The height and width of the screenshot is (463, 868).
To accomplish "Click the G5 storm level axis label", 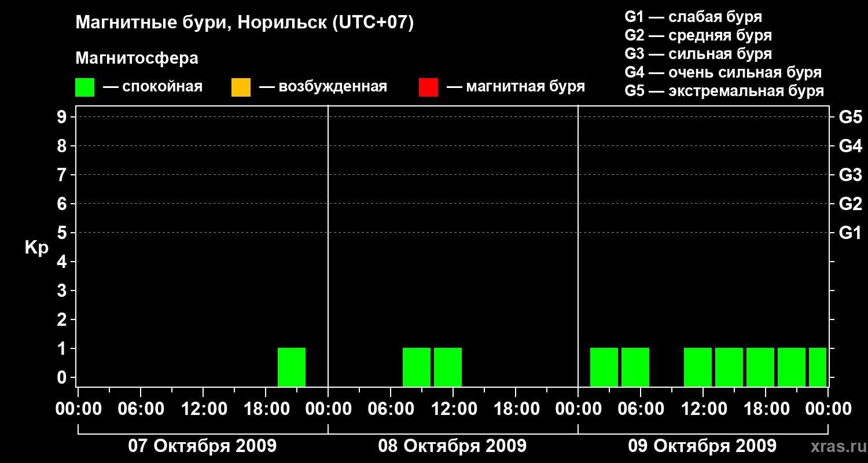I will (850, 117).
